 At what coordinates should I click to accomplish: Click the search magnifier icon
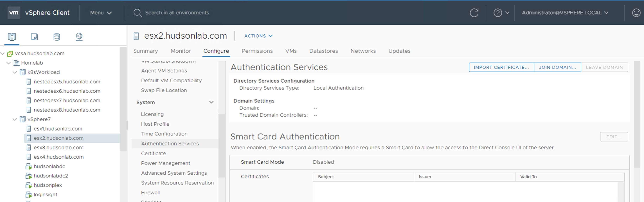[x=137, y=13]
